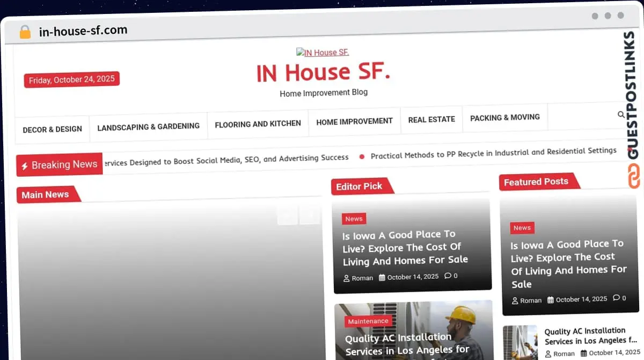The image size is (644, 360).
Task: Open the PACKING & MOVING category
Action: click(x=504, y=117)
